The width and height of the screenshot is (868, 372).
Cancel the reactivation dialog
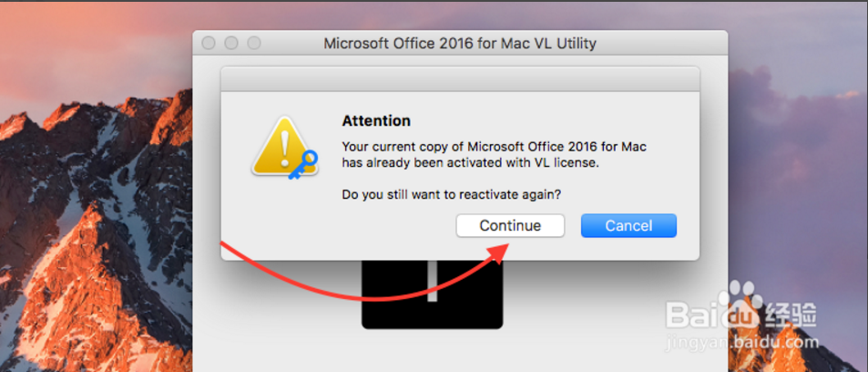628,225
